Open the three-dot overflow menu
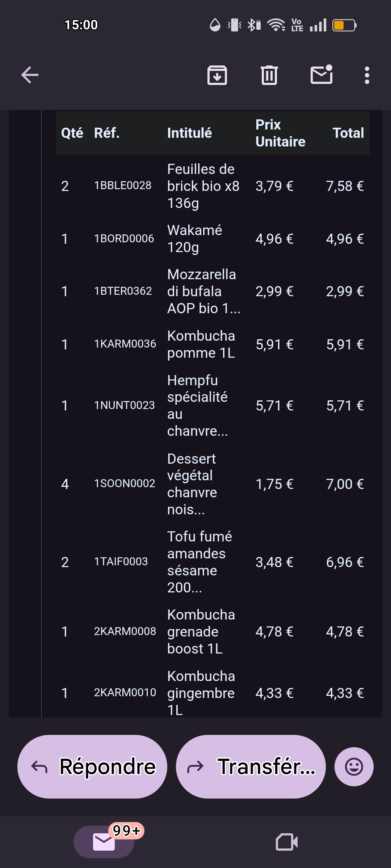 (x=367, y=75)
